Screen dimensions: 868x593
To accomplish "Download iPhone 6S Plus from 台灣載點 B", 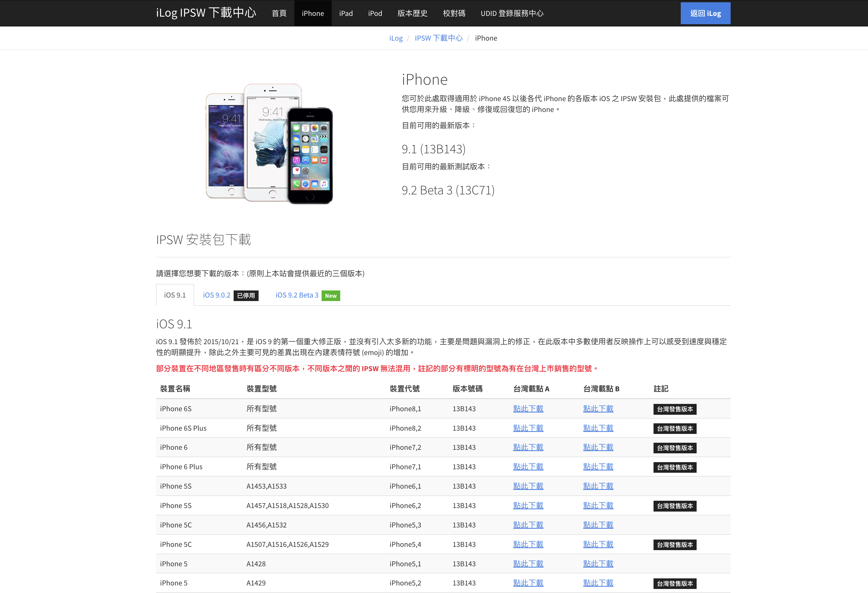I will point(598,428).
